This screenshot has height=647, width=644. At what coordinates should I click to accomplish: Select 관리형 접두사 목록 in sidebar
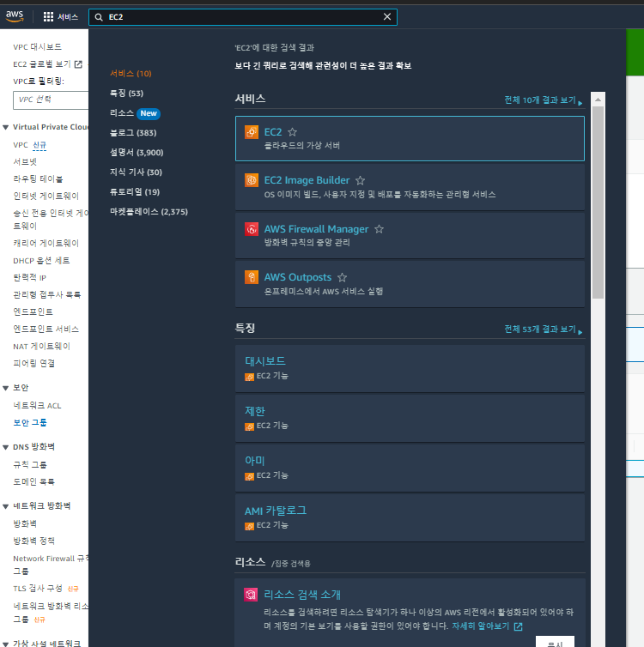47,294
